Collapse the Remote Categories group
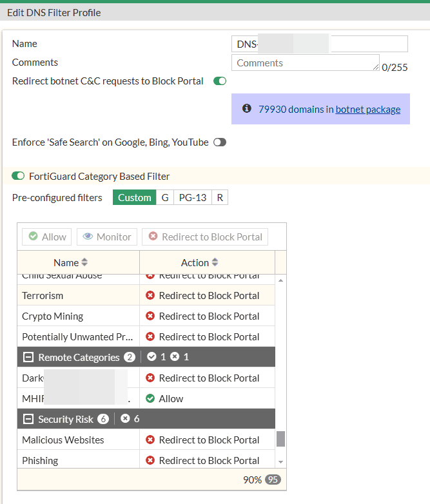Viewport: 430px width, 504px height. [x=28, y=357]
